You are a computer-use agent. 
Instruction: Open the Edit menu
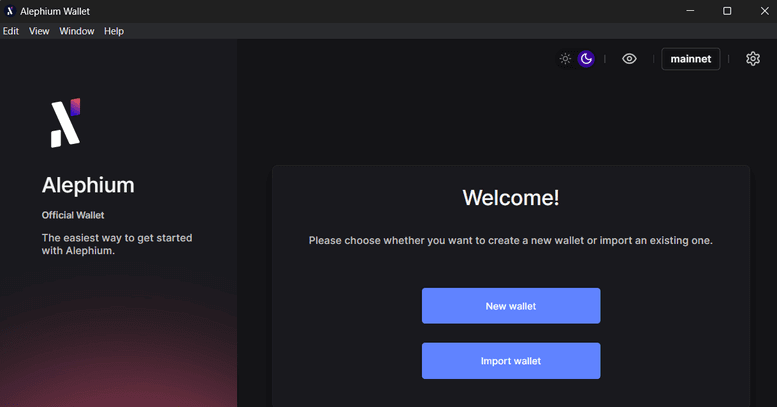[x=11, y=31]
